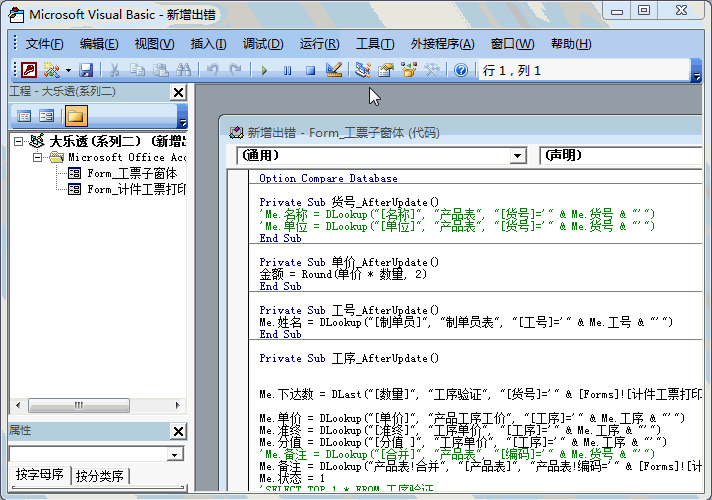Click the Visual Basic application icon in the title bar
Viewport: 712px width, 500px height.
coord(16,15)
